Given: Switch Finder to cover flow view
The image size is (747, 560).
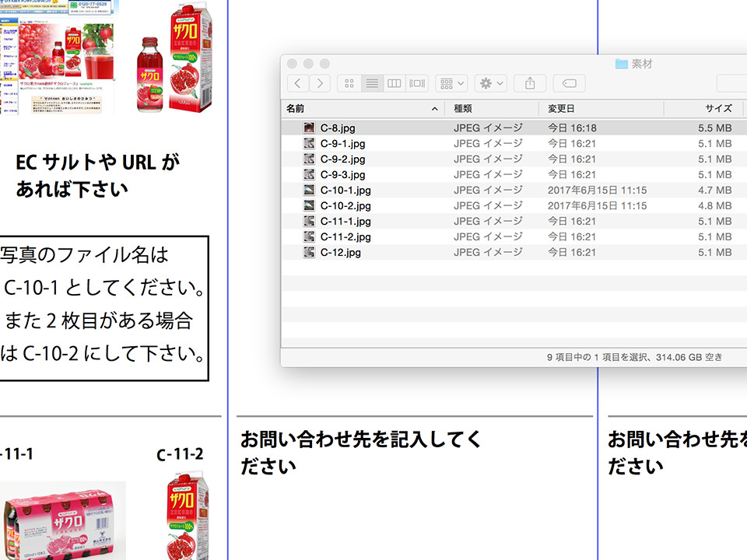Looking at the screenshot, I should [417, 83].
